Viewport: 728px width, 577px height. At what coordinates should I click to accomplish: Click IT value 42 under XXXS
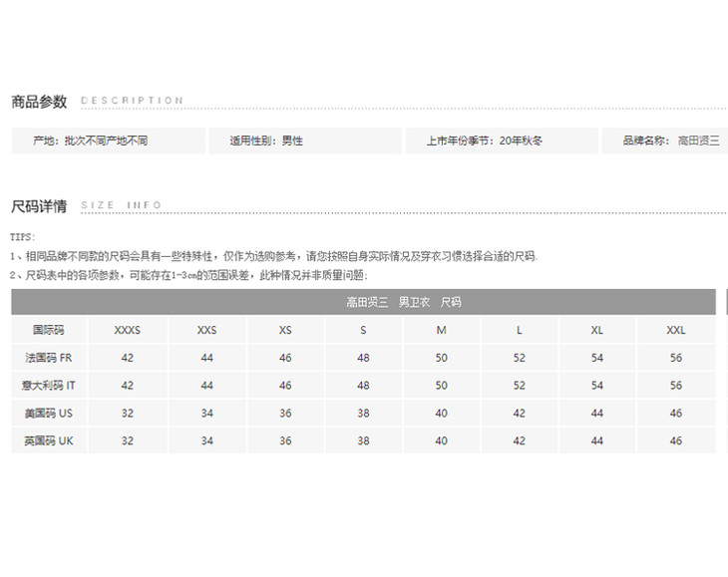[128, 385]
